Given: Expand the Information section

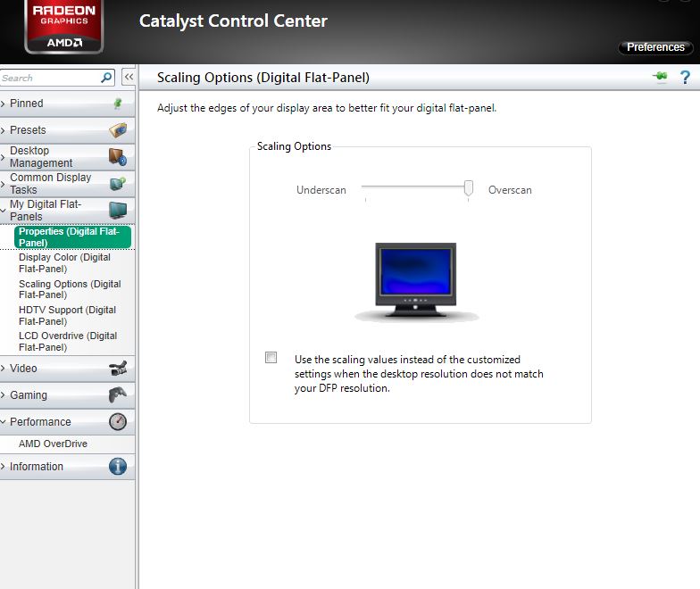Looking at the screenshot, I should [4, 466].
